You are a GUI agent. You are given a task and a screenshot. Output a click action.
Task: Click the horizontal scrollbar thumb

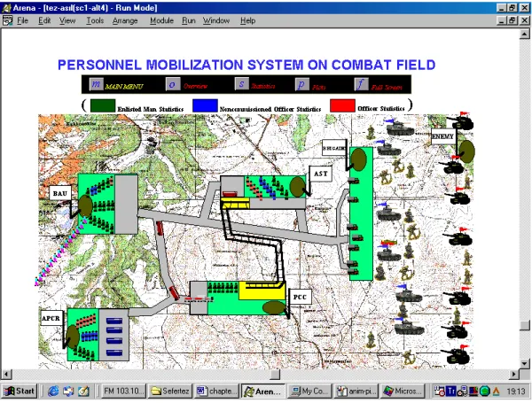point(275,374)
